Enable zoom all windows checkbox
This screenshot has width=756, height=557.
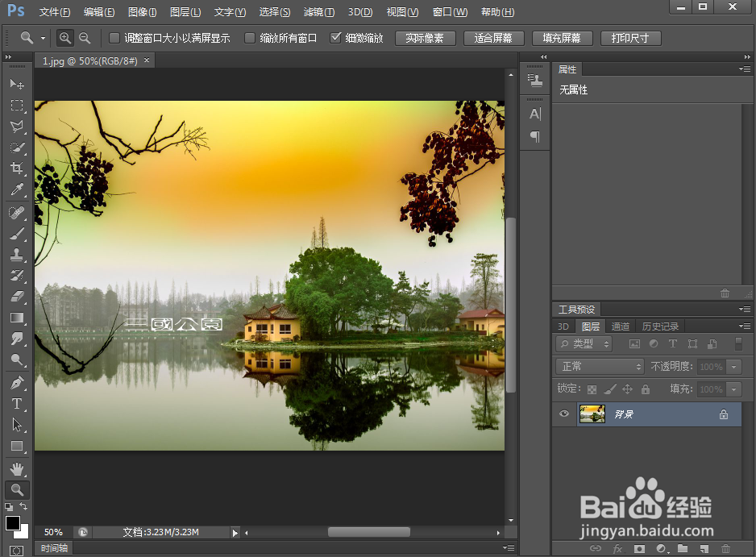(x=250, y=38)
